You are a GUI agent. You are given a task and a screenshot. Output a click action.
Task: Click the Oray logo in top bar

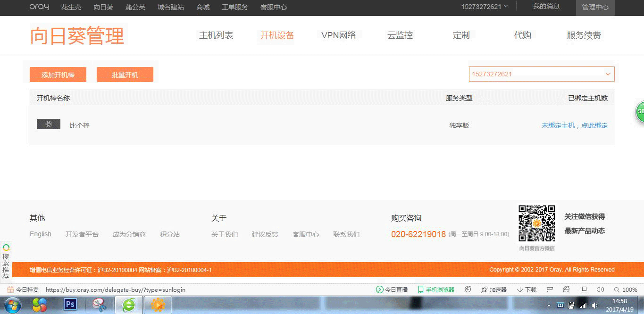[39, 7]
